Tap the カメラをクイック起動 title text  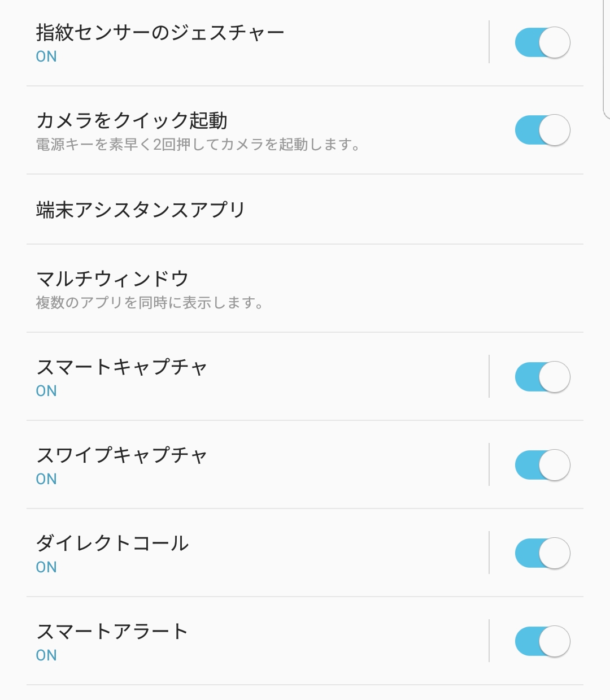[132, 120]
